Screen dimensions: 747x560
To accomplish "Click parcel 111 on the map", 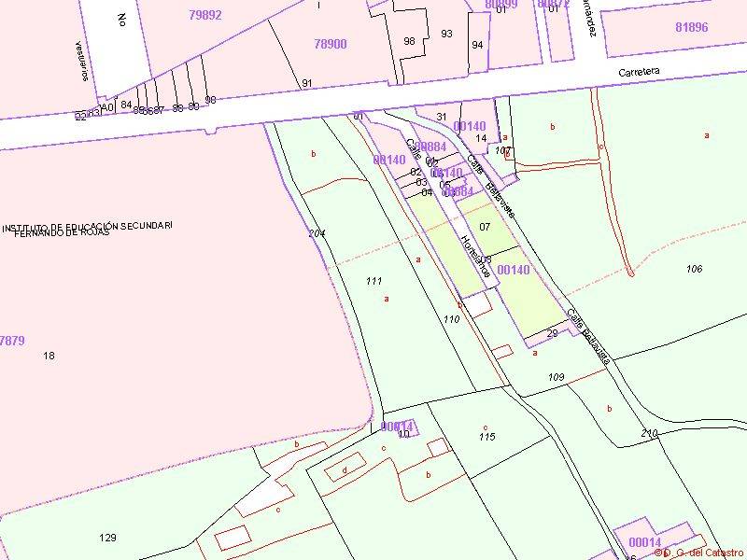I will coord(374,281).
